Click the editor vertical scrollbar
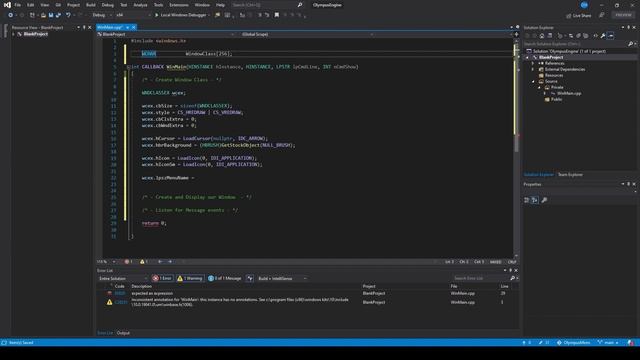 point(516,143)
